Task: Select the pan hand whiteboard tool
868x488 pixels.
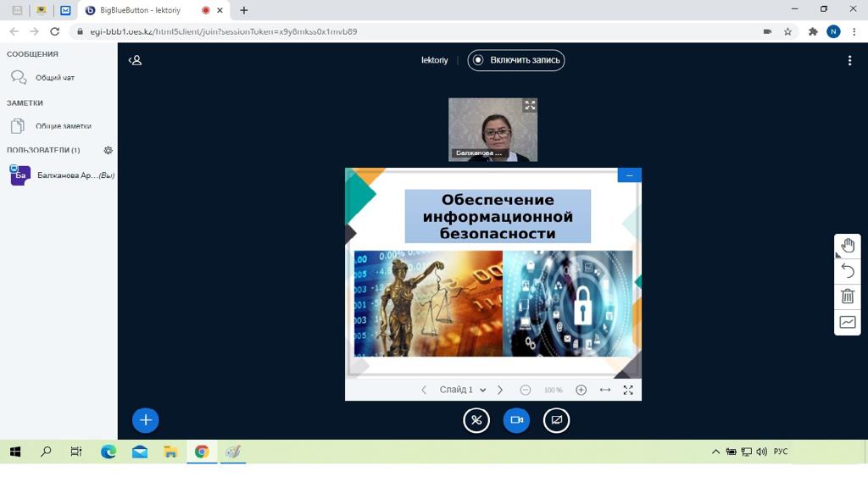Action: 848,246
